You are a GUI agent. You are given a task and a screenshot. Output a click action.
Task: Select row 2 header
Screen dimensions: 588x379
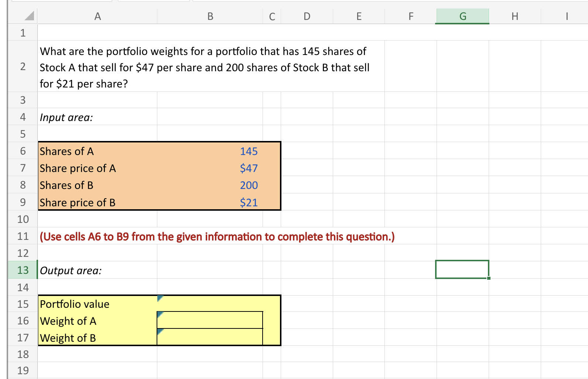click(x=23, y=66)
